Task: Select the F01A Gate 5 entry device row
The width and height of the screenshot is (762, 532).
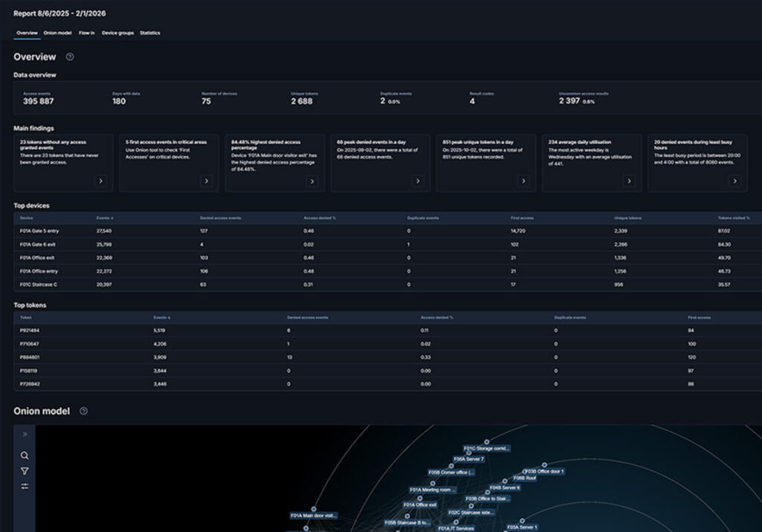Action: click(x=41, y=231)
